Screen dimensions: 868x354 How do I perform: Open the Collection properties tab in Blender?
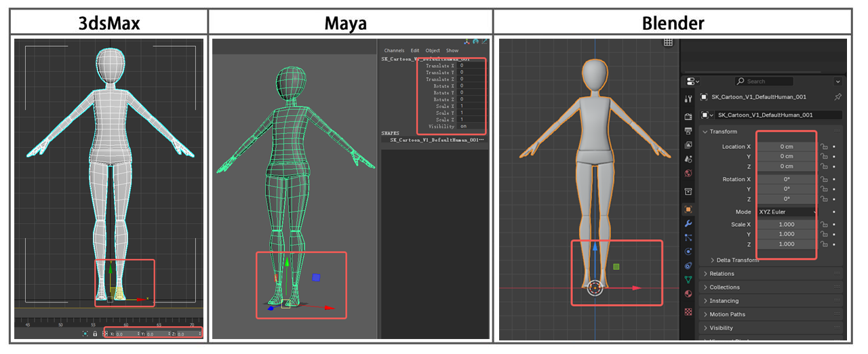tap(689, 192)
